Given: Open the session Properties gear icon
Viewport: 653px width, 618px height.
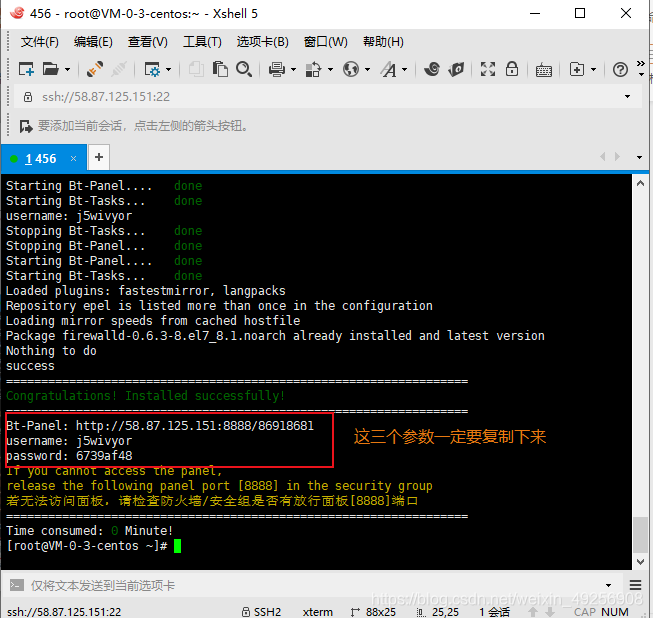Looking at the screenshot, I should [x=152, y=69].
